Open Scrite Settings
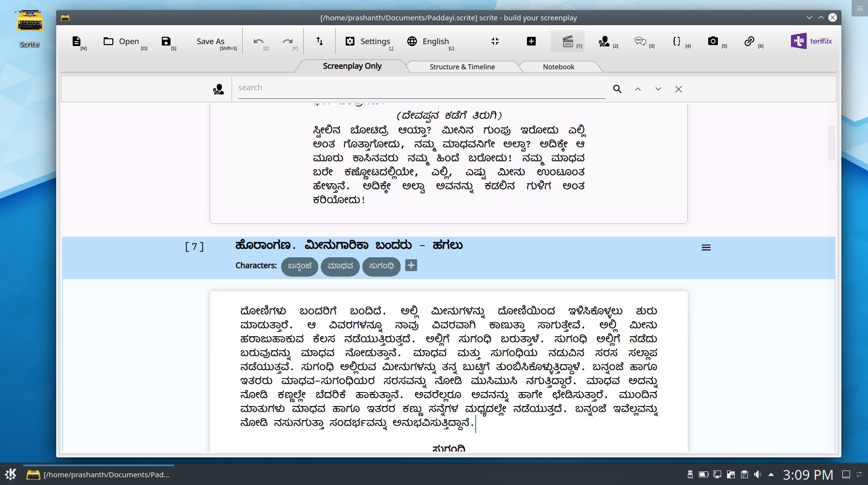Image resolution: width=868 pixels, height=485 pixels. pos(368,41)
